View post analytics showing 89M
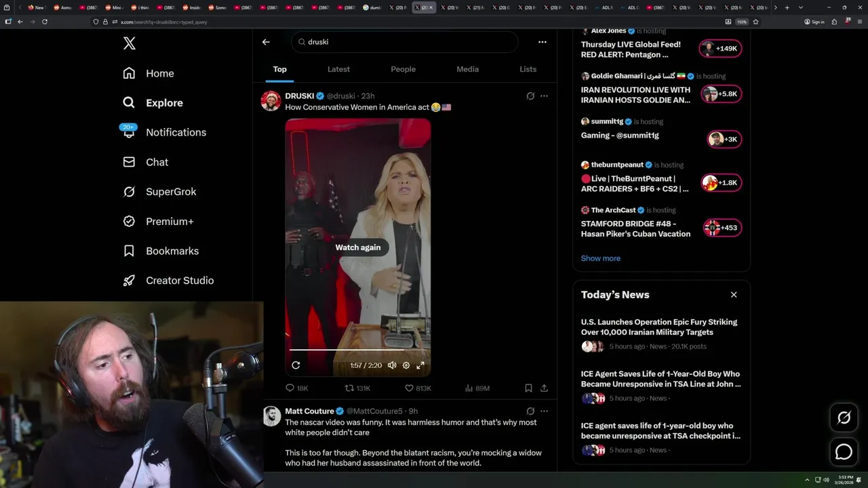 (477, 388)
